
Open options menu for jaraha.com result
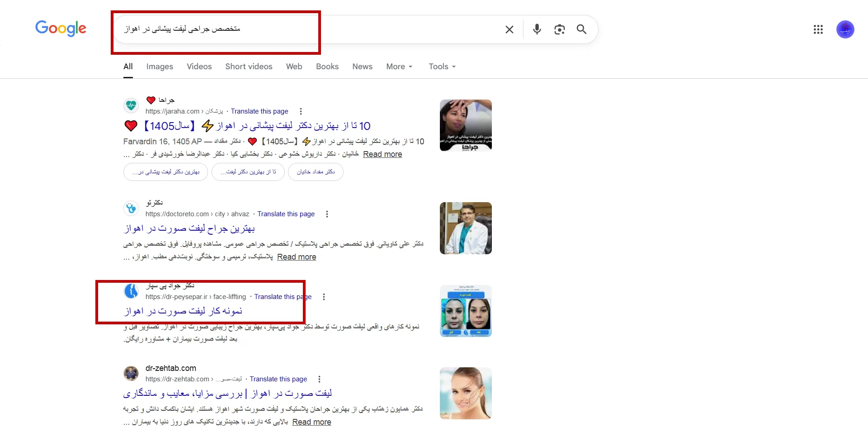pyautogui.click(x=301, y=111)
